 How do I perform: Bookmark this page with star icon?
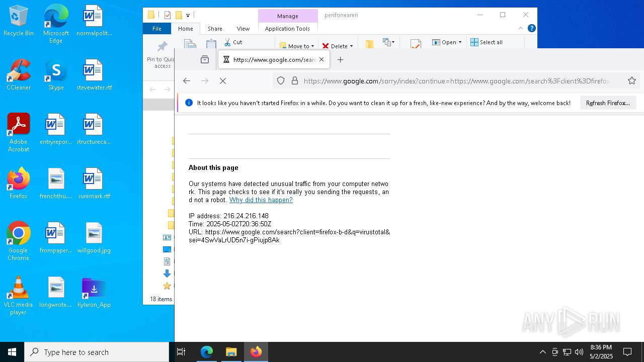[x=632, y=80]
